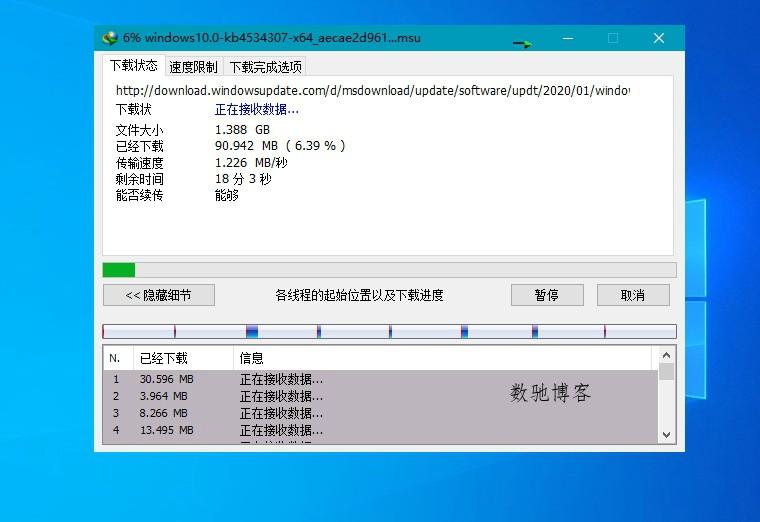Viewport: 760px width, 522px height.
Task: Click the 正在接收数据... status value at top
Action: coord(256,110)
